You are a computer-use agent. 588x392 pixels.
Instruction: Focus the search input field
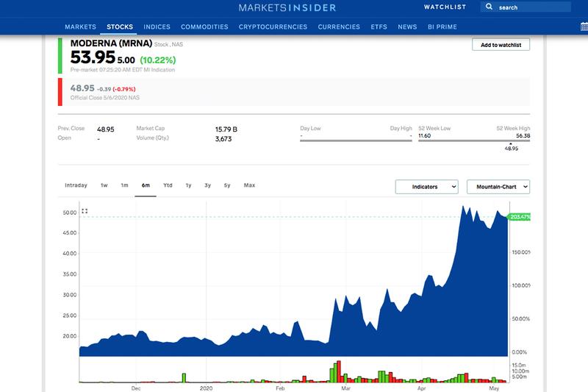click(526, 7)
